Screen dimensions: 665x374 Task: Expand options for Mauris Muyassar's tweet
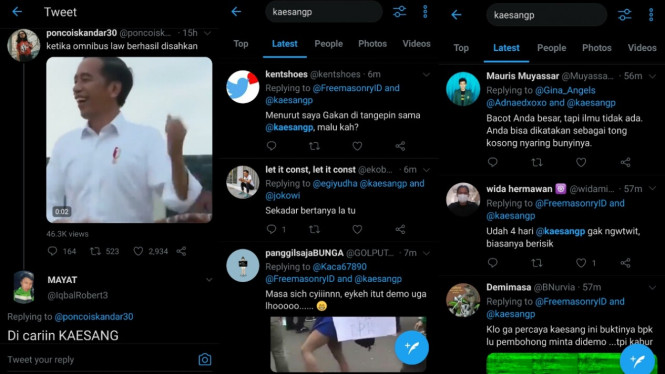652,76
